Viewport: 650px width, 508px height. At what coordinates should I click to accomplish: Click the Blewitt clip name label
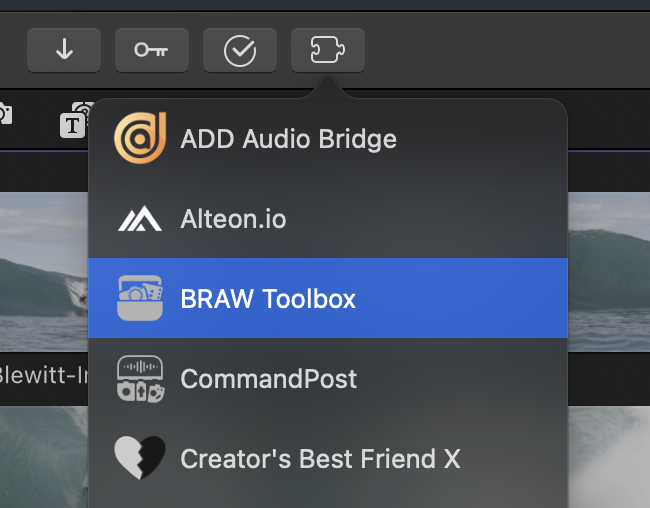click(x=43, y=378)
